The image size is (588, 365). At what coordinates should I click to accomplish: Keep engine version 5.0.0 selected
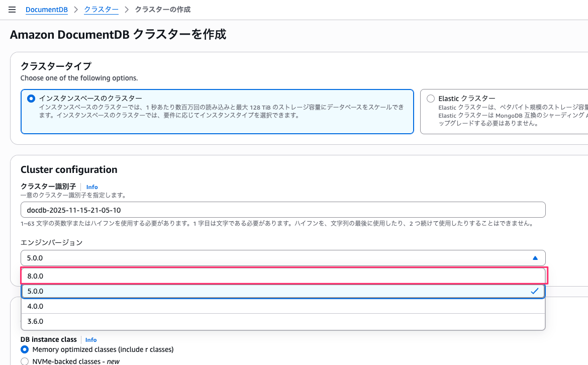pyautogui.click(x=283, y=291)
